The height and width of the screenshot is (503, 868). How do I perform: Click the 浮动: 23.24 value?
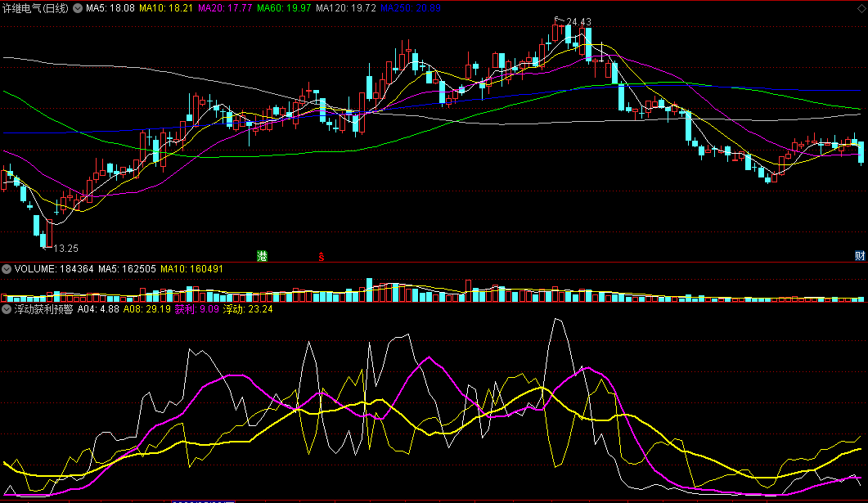click(248, 309)
